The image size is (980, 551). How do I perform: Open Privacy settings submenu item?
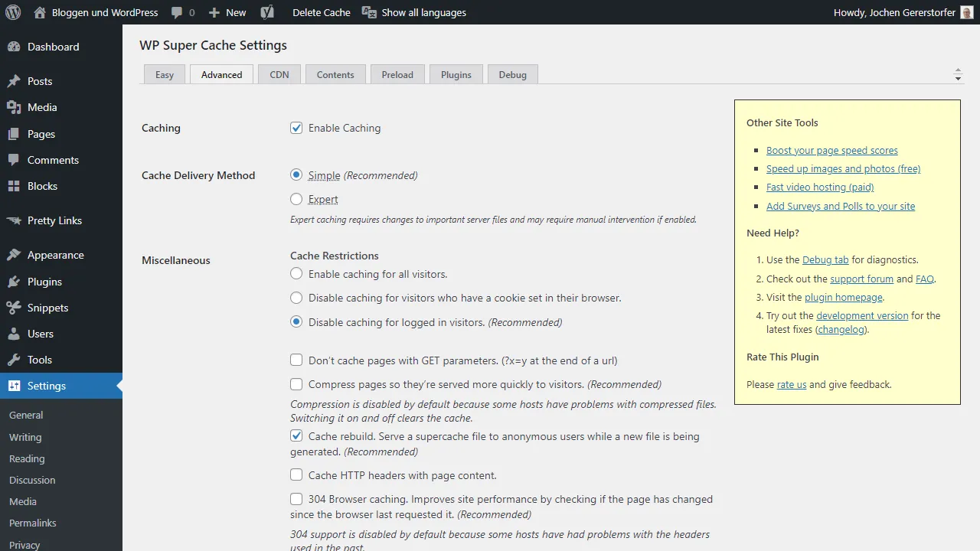[x=24, y=544]
